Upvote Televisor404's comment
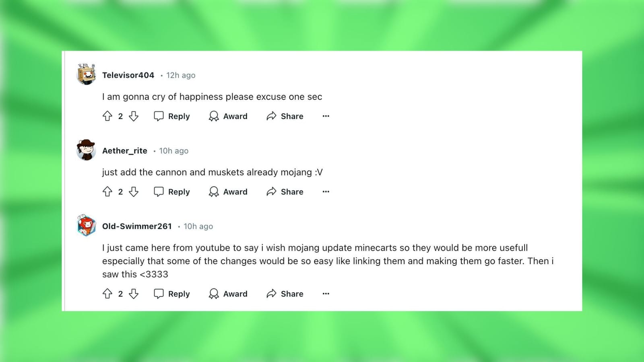644x362 pixels. tap(107, 116)
